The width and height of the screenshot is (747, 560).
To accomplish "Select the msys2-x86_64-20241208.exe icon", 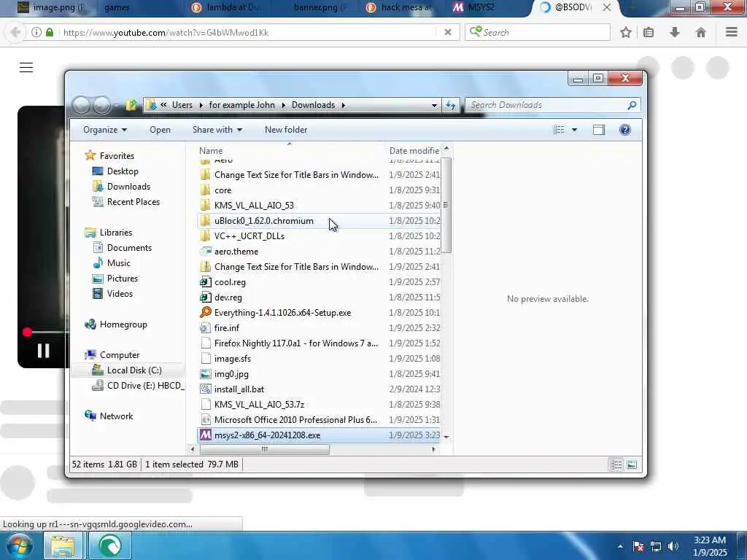I will click(205, 435).
